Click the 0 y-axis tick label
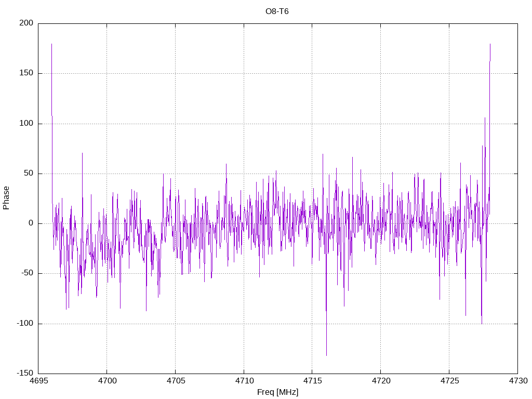532x399 pixels. tap(31, 223)
